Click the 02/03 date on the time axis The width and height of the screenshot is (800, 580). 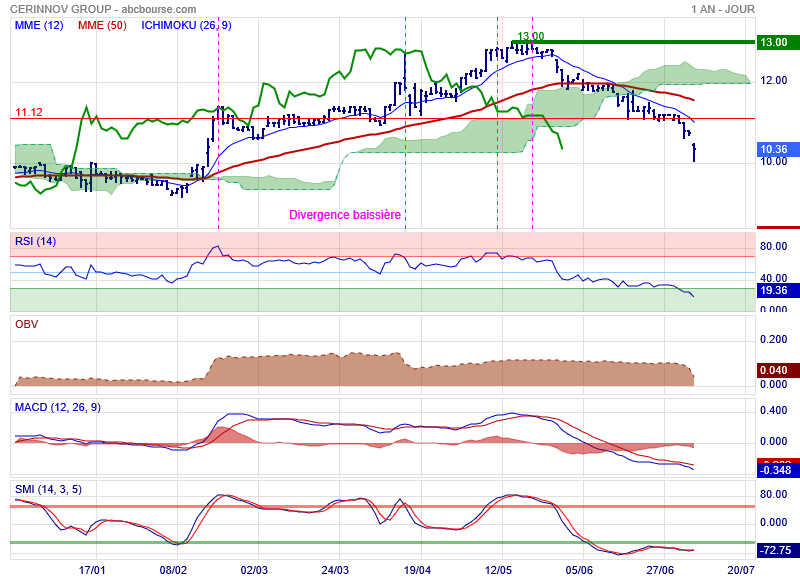coord(254,570)
